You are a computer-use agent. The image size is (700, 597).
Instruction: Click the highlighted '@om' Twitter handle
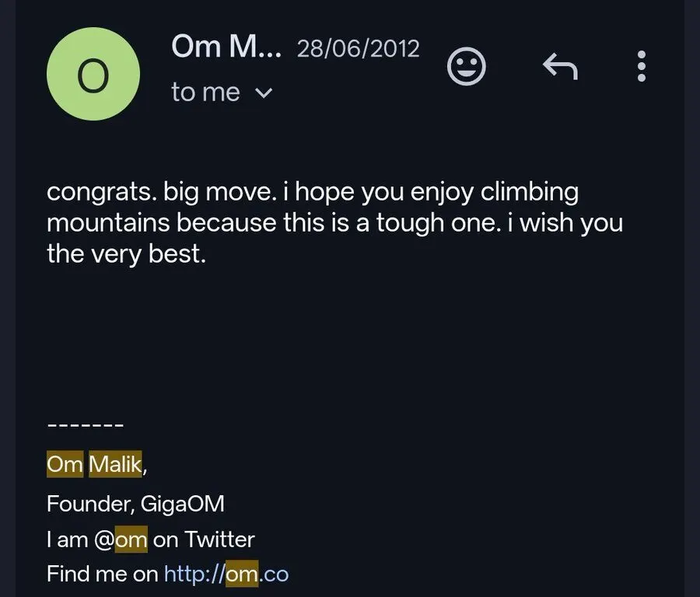coord(121,539)
